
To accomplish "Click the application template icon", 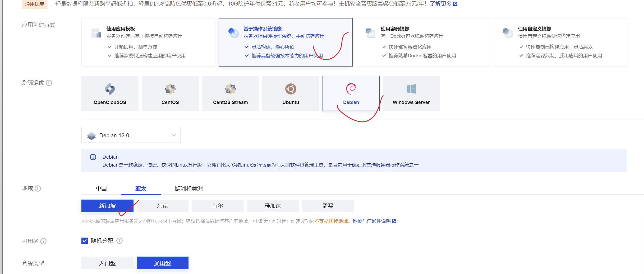I will pos(96,33).
